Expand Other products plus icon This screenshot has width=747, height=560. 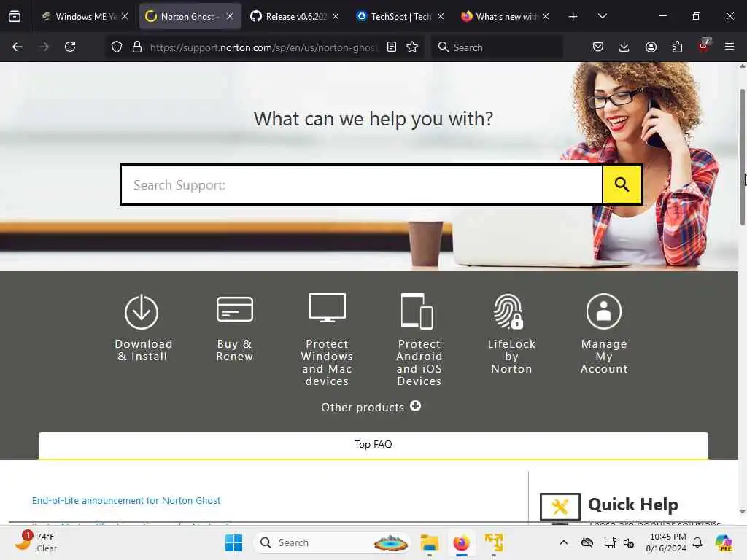tap(415, 406)
